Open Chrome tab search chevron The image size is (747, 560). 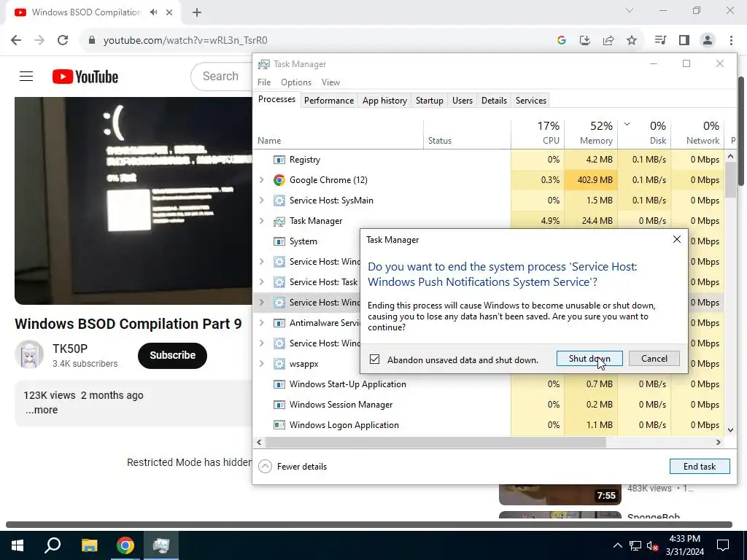[x=630, y=10]
